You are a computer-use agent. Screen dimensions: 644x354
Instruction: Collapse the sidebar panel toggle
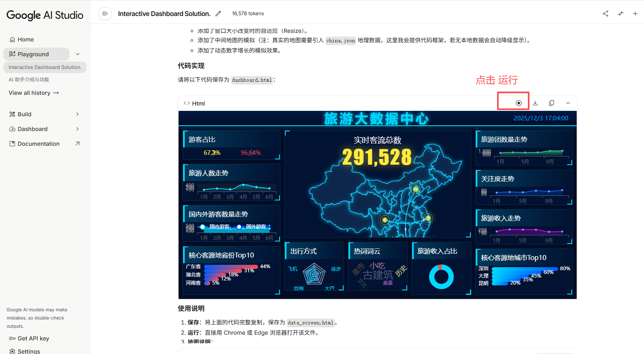105,14
